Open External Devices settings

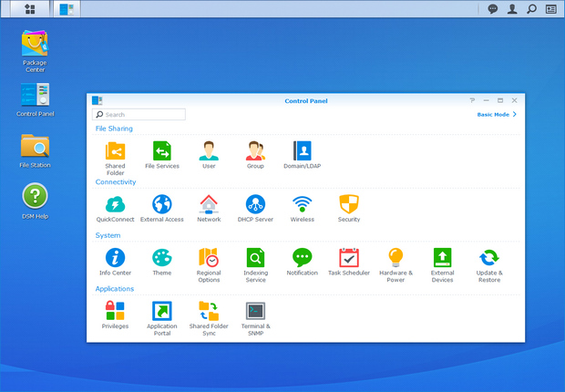click(443, 265)
